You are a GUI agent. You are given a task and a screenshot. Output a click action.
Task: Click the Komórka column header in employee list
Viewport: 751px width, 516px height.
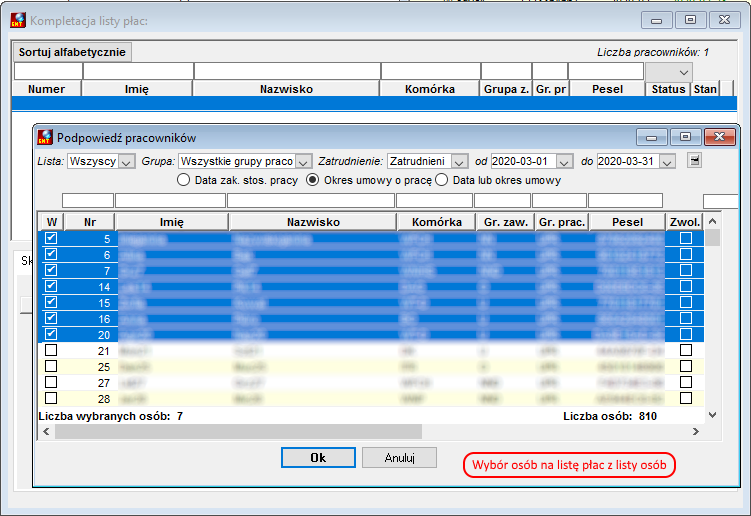click(437, 222)
